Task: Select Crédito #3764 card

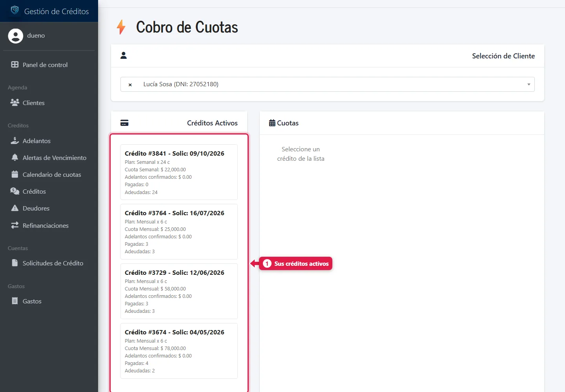Action: (179, 232)
